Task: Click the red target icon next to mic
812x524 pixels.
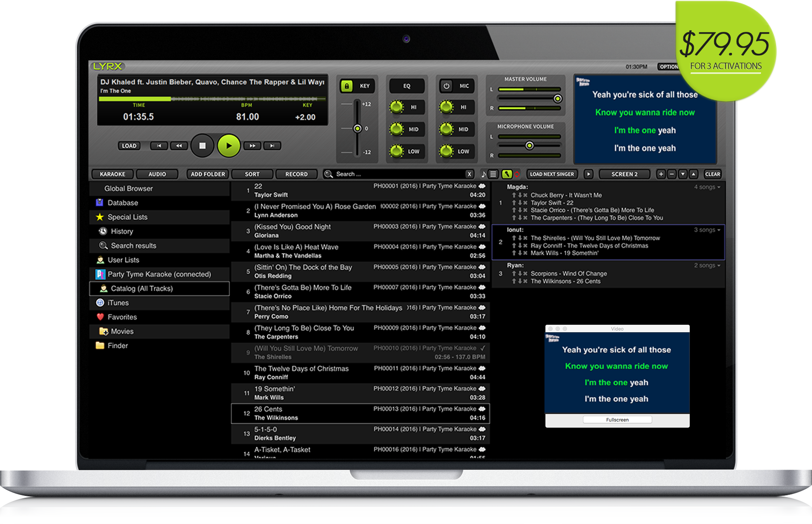Action: point(517,174)
